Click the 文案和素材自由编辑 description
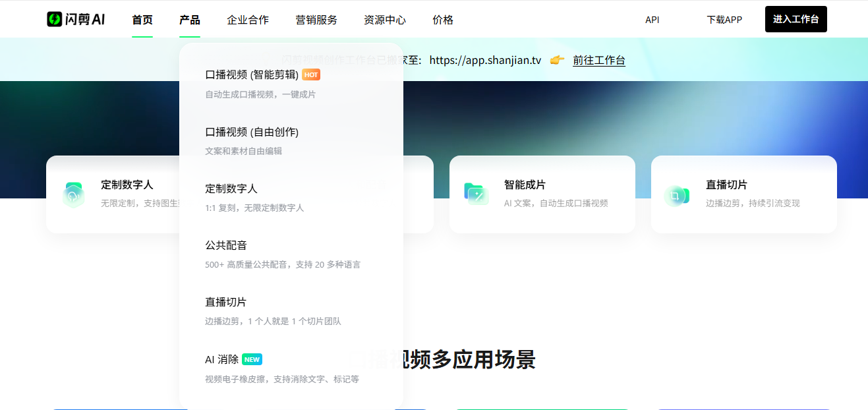 (x=243, y=151)
